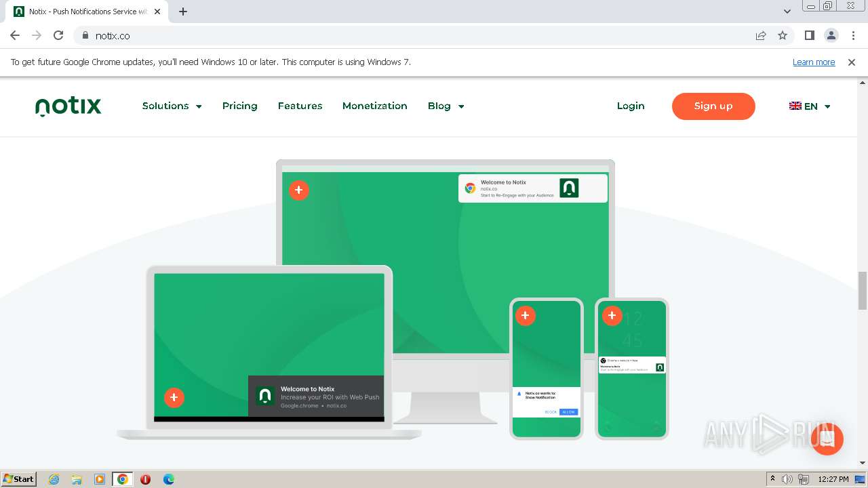Launch Internet Explorer from taskbar

click(54, 479)
